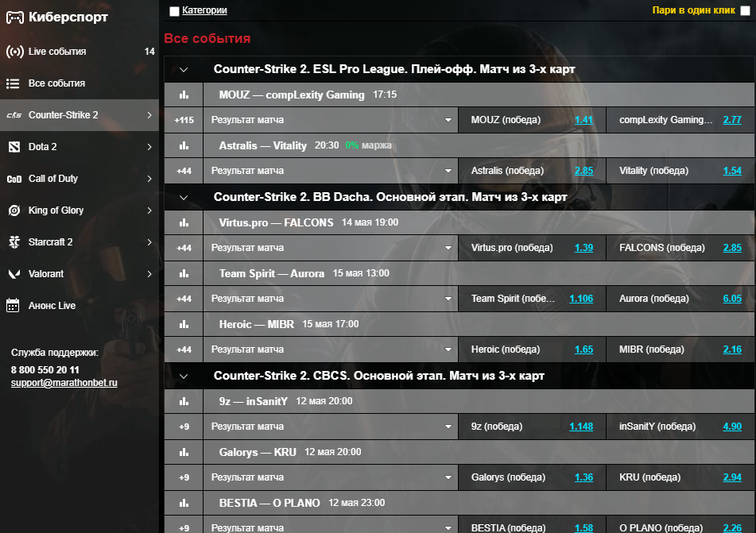Bet on KRU win at 2.94
756x533 pixels.
[732, 477]
